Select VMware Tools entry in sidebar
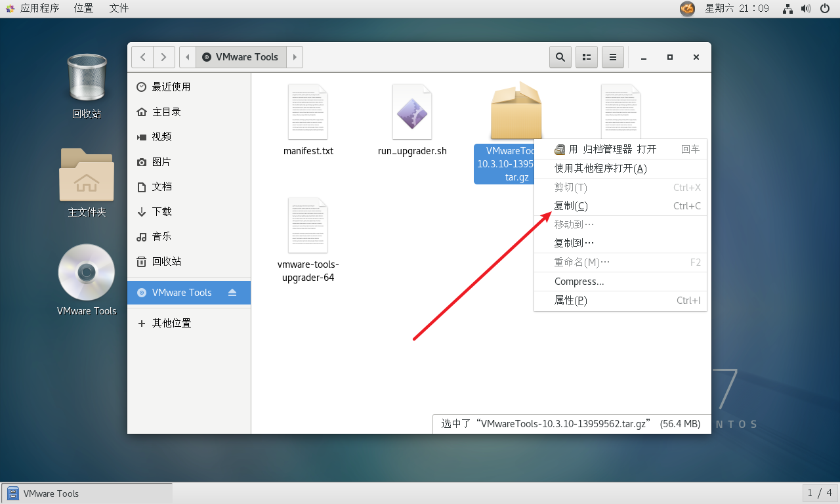The height and width of the screenshot is (504, 840). point(189,293)
